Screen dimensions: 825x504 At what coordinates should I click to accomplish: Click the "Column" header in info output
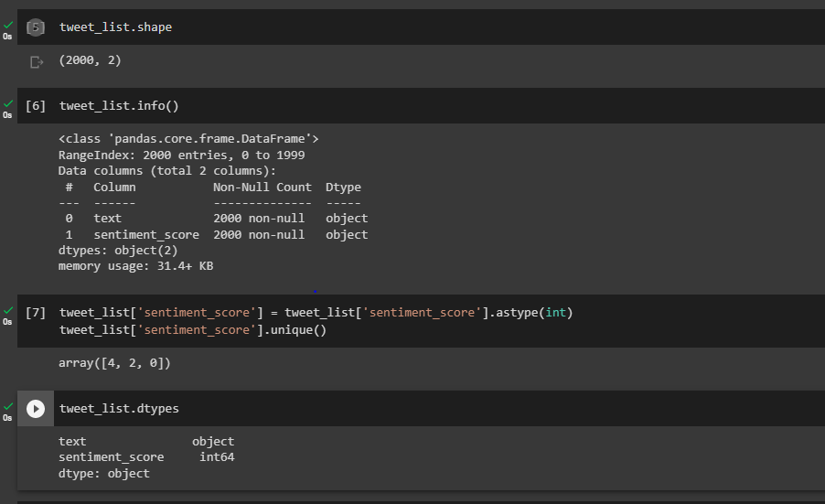pos(114,188)
